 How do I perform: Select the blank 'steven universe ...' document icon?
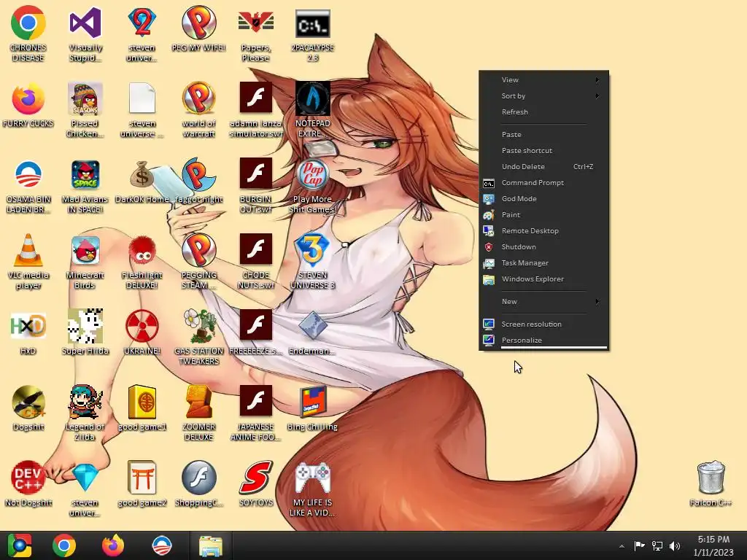(142, 109)
